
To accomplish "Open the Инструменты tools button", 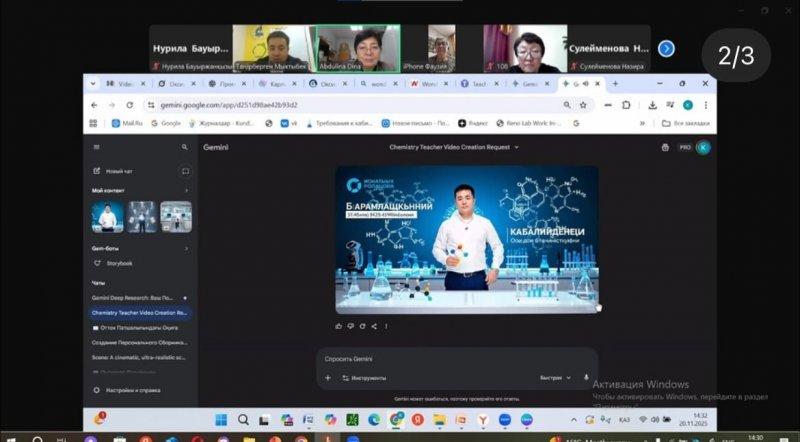I will coord(363,378).
